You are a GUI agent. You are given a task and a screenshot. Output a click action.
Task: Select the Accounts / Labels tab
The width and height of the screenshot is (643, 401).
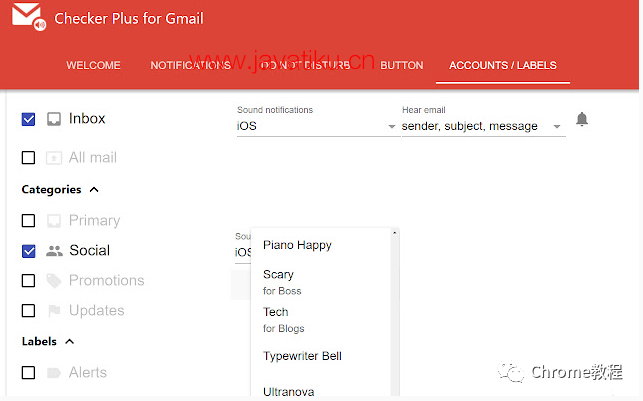pyautogui.click(x=503, y=65)
